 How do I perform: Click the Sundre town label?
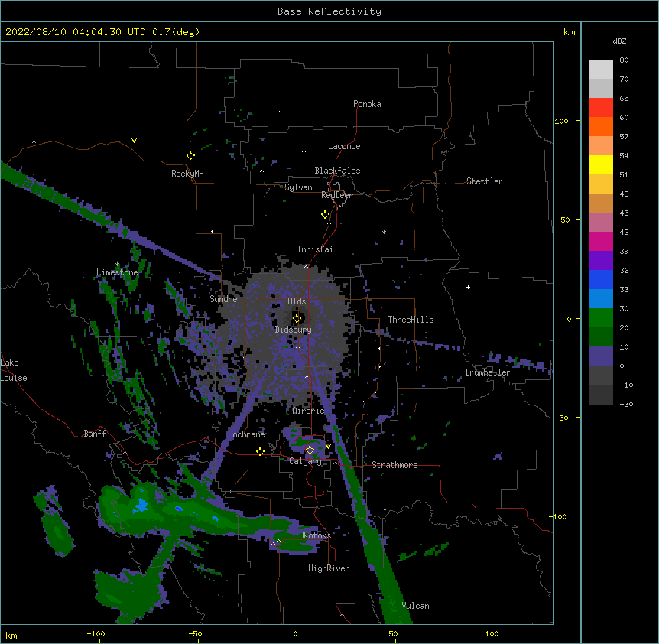point(223,299)
